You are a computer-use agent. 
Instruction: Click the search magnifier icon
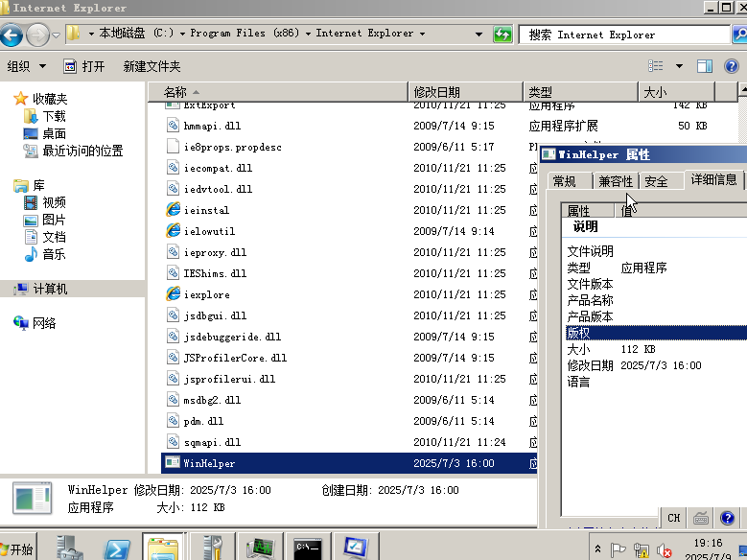click(x=740, y=35)
